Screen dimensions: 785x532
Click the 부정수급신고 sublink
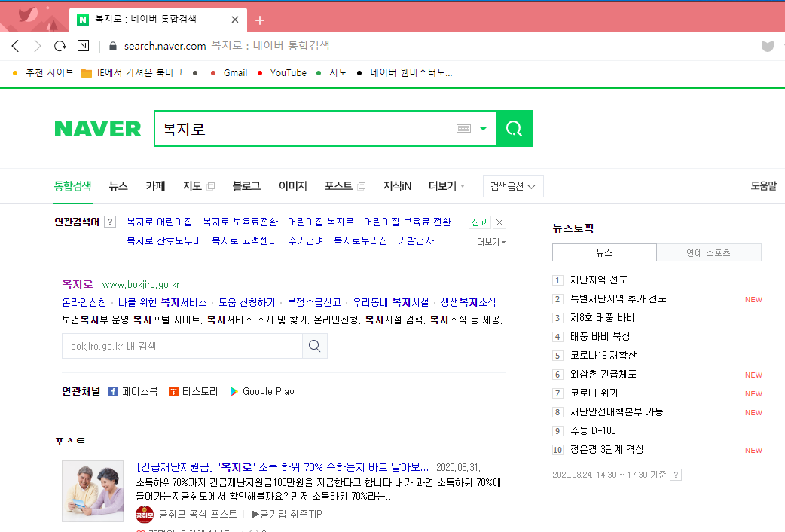[x=314, y=302]
